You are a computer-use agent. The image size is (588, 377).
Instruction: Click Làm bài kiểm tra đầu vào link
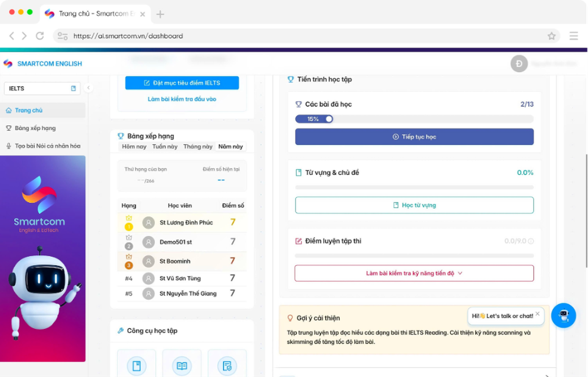click(182, 99)
